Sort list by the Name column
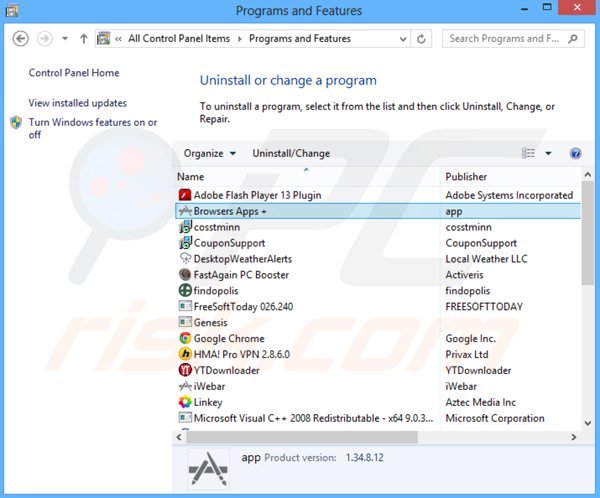 pos(191,177)
